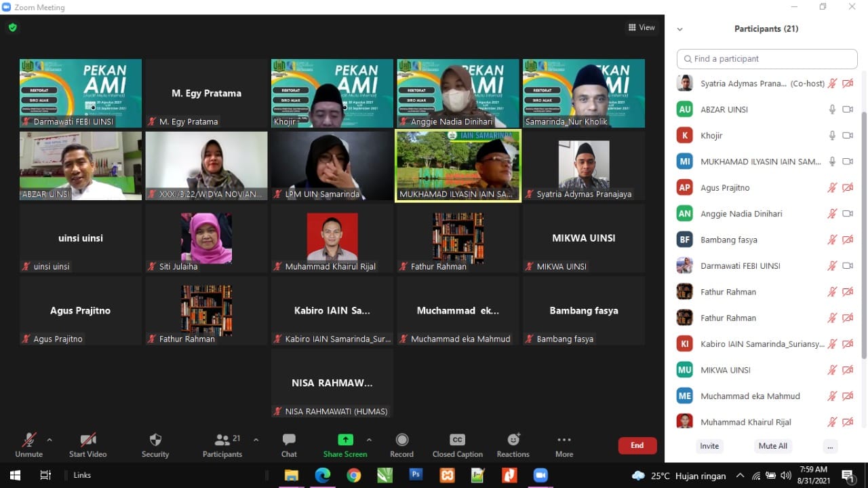Collapse the Participants panel chevron

point(679,29)
